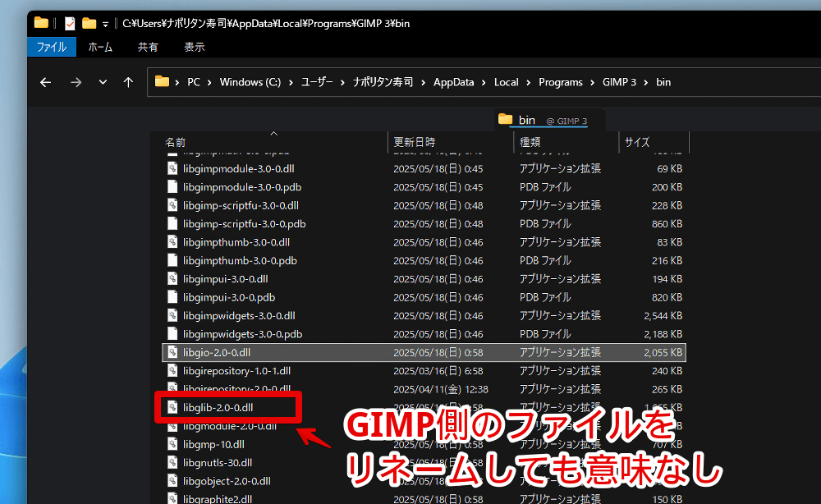Select Programs in the breadcrumb path
The image size is (821, 504).
560,82
